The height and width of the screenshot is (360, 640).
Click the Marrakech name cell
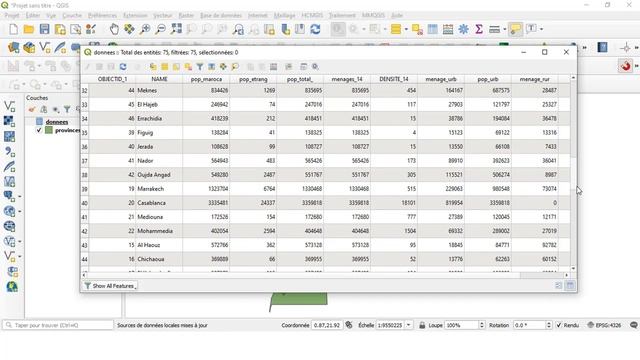[x=159, y=189]
